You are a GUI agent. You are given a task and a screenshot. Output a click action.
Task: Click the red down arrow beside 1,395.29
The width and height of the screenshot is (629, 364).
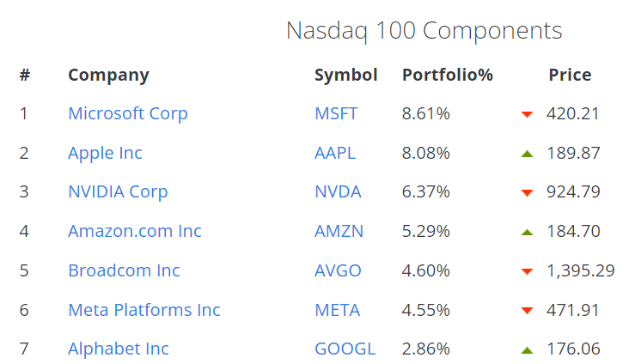point(527,271)
